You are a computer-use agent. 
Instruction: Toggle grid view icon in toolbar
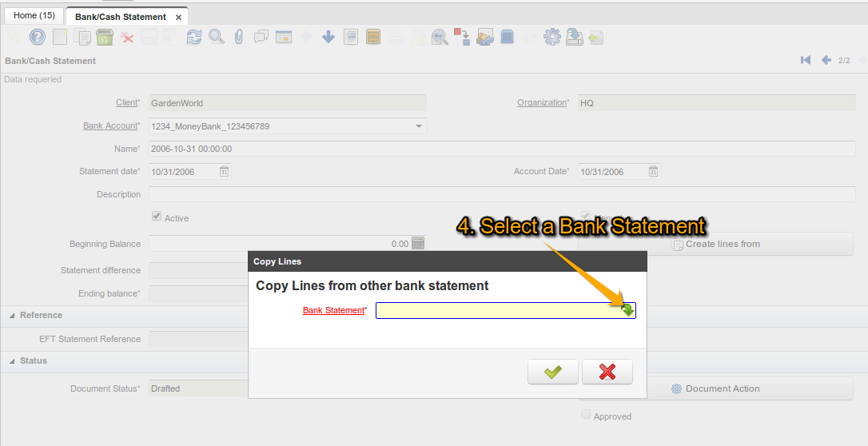(284, 37)
